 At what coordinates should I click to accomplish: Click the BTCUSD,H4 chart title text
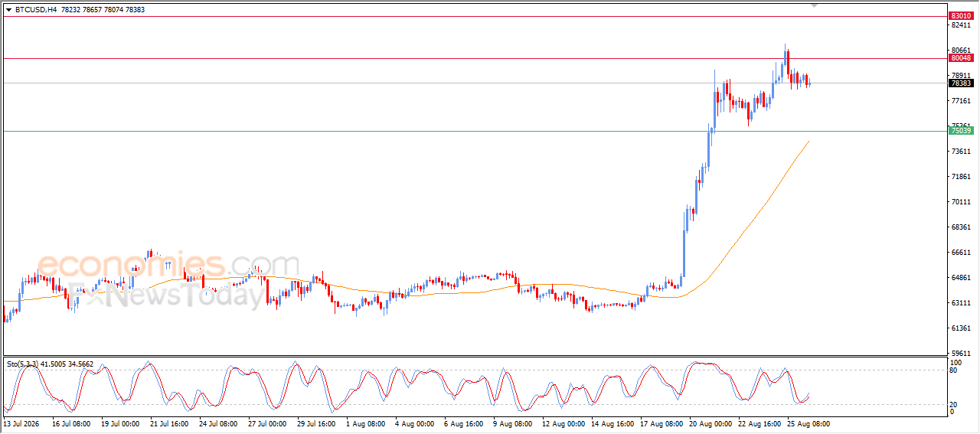pos(34,10)
